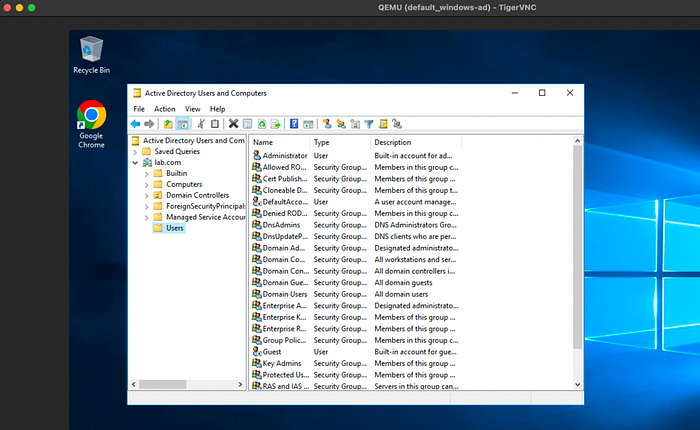700x430 pixels.
Task: Select the 'Cloneable D...' group row
Action: 356,190
